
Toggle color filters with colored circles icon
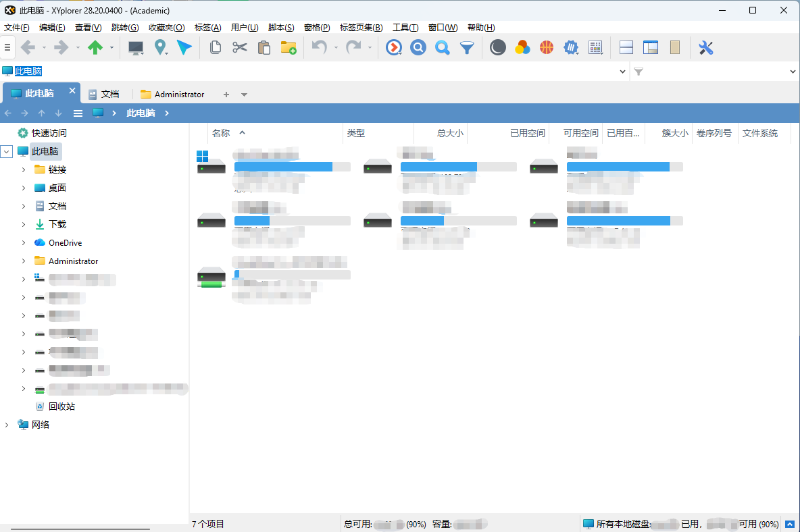tap(522, 48)
